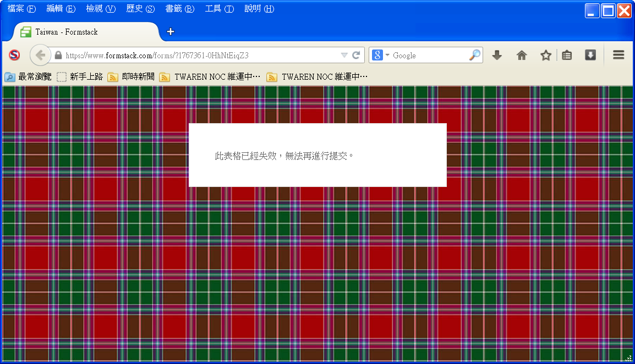Bookmark this page with star icon
635x364 pixels.
point(545,55)
